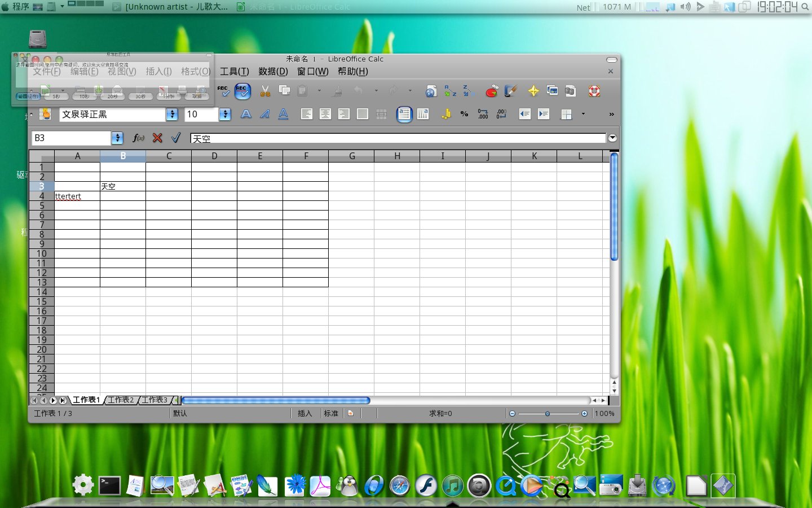Toggle Italic formatting
The height and width of the screenshot is (508, 812).
click(265, 114)
